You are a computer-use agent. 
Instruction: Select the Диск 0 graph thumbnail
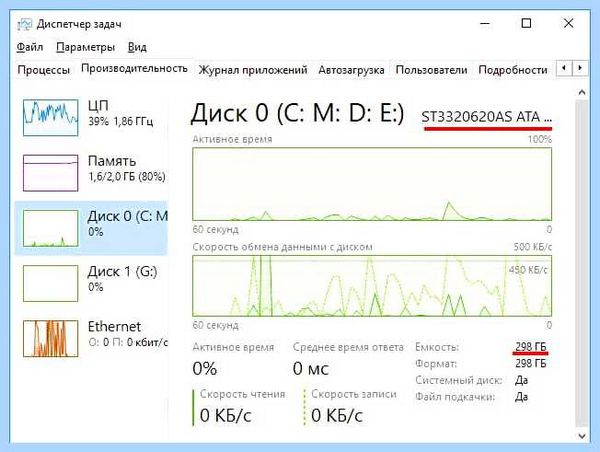pyautogui.click(x=51, y=228)
